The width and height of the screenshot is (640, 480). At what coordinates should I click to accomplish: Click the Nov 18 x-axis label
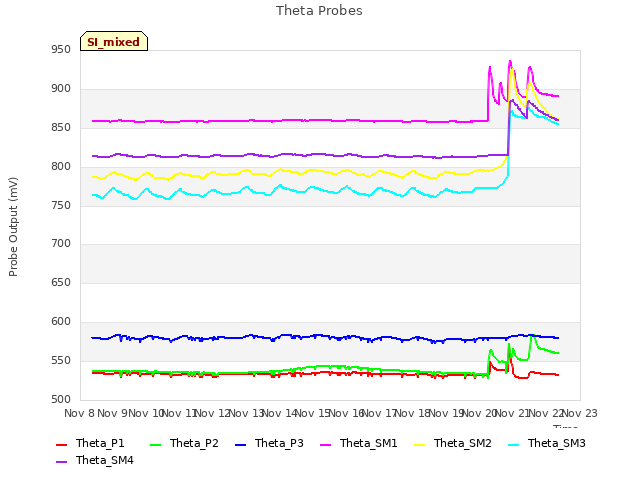tap(413, 413)
